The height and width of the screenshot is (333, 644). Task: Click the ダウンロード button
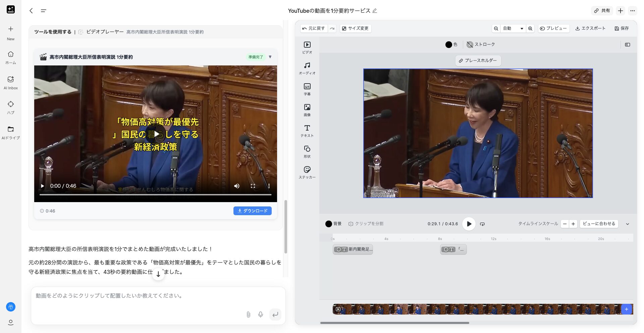(253, 211)
